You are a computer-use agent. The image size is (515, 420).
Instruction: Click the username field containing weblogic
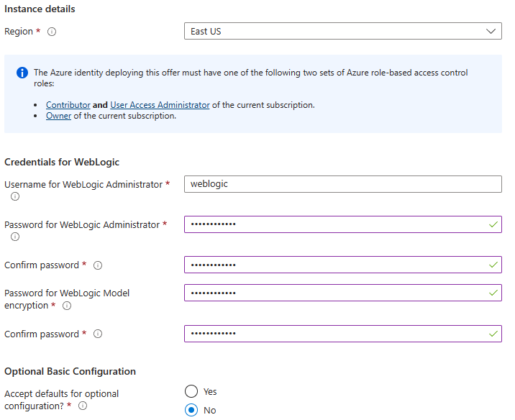pyautogui.click(x=342, y=184)
